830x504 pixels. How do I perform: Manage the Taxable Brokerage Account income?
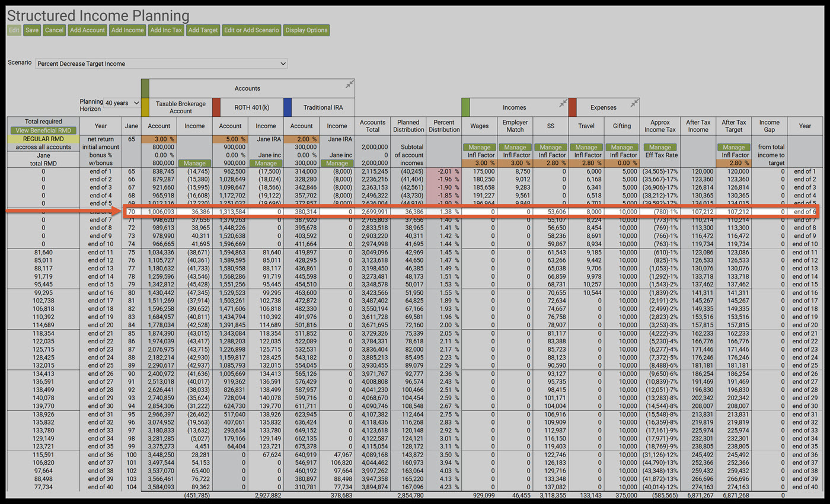194,163
